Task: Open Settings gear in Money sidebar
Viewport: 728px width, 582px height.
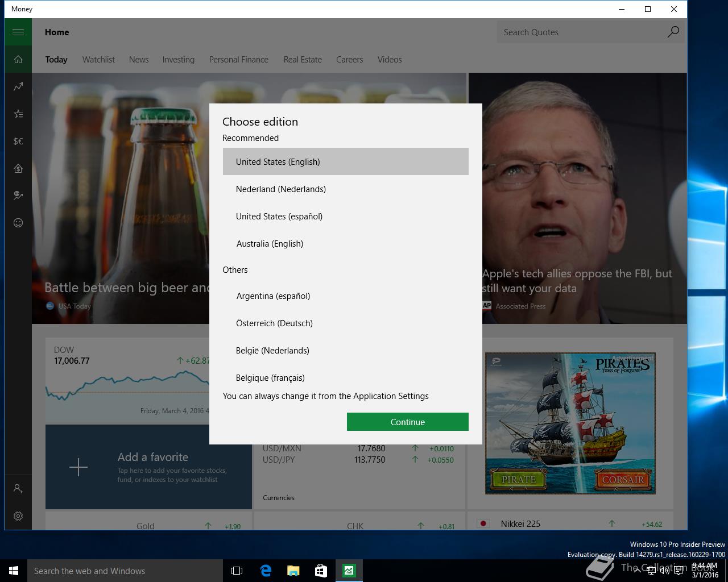Action: click(x=18, y=516)
